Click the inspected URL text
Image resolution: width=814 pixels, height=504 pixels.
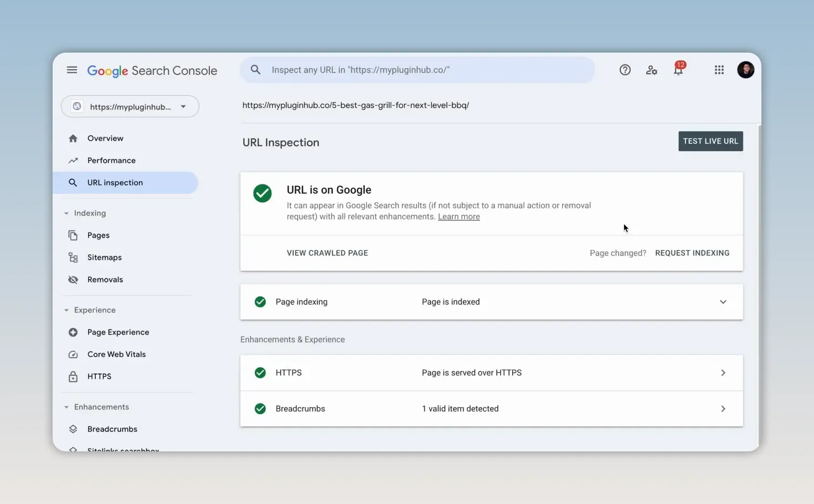coord(356,105)
